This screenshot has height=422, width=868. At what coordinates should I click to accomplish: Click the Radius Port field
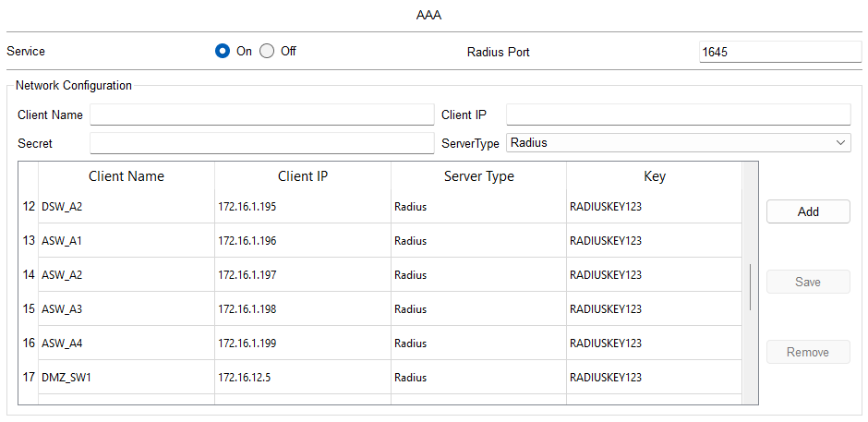(x=780, y=52)
